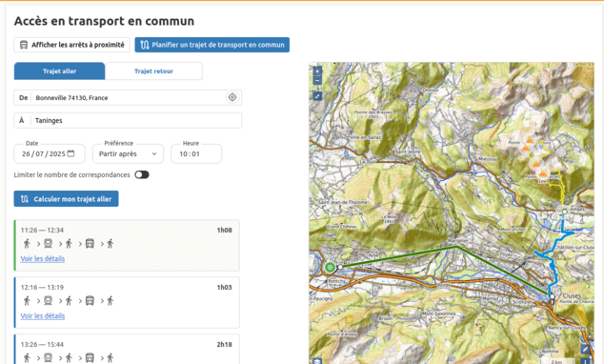Click Afficher les arrêts à proximité
604x364 pixels.
[x=72, y=45]
